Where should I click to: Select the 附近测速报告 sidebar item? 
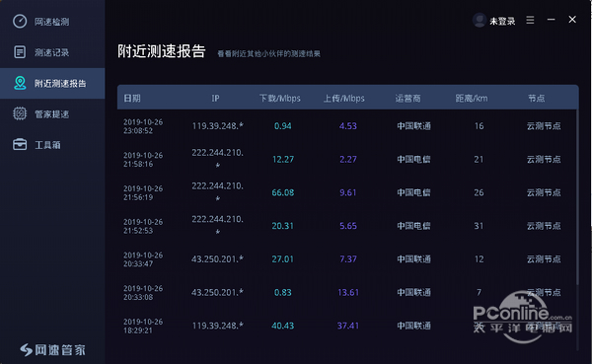[52, 84]
